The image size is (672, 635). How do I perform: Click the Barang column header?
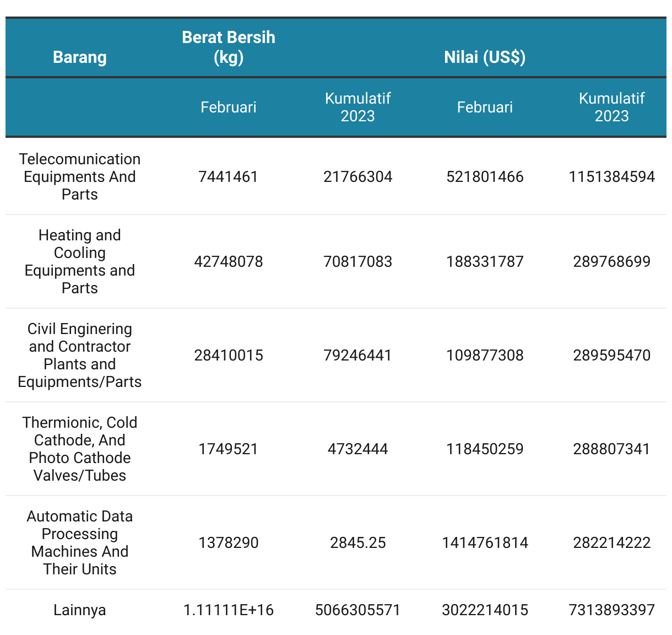pos(80,57)
